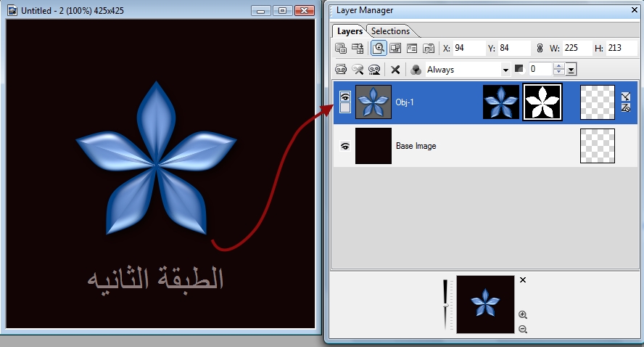
Task: Click the zoom out icon beside preview
Action: pos(523,330)
